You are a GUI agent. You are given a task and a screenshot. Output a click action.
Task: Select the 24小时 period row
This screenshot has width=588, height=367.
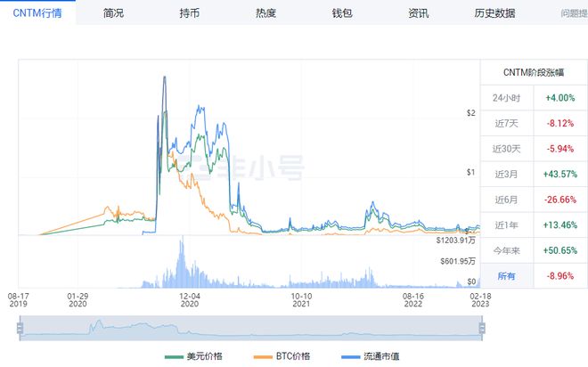click(x=534, y=98)
